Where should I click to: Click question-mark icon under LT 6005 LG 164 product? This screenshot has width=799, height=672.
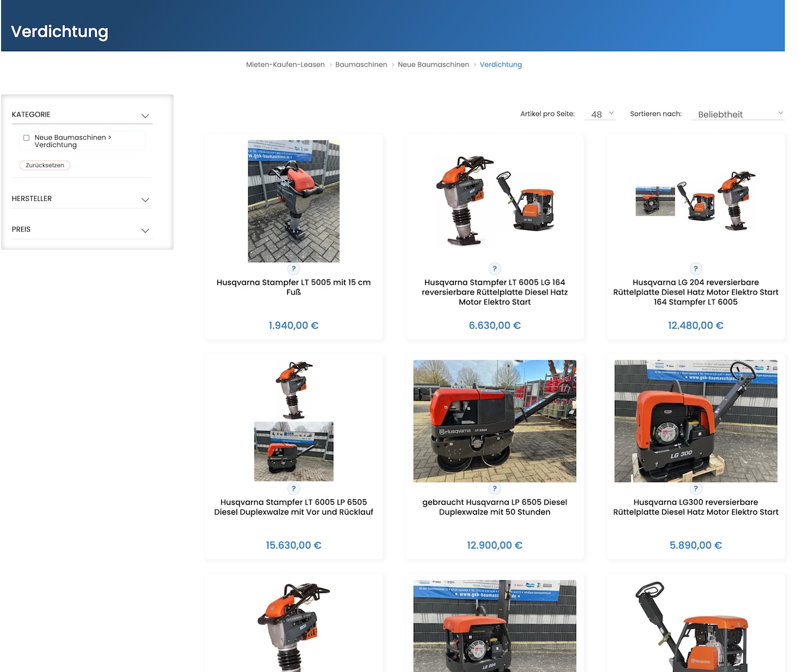click(494, 269)
